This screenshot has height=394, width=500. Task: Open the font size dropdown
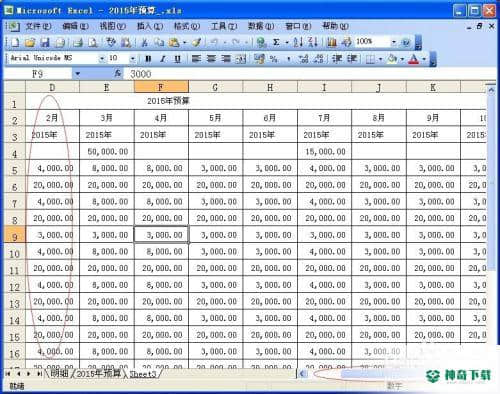click(132, 59)
